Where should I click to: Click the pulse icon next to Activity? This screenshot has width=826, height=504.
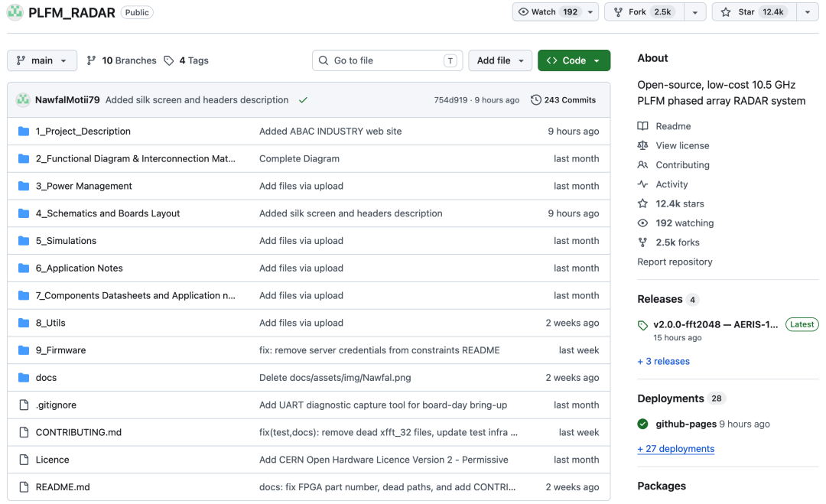[642, 184]
